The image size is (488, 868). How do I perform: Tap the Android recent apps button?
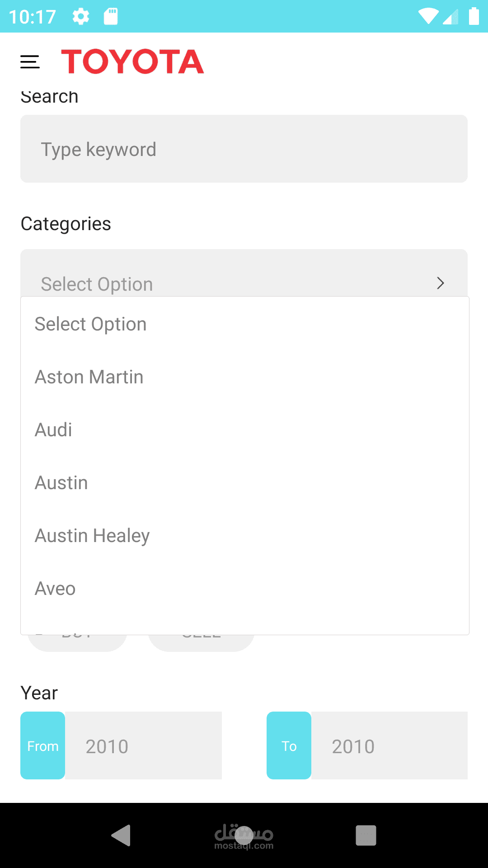point(366,835)
